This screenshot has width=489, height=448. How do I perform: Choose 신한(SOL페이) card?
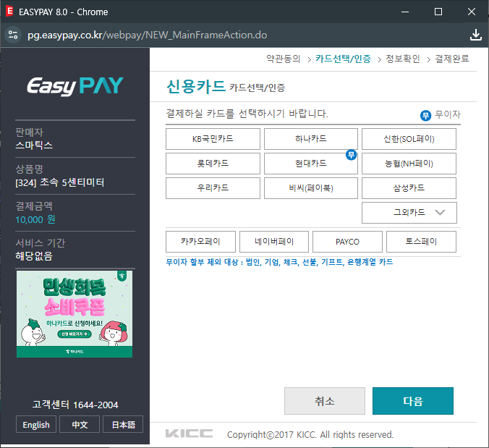click(x=409, y=139)
